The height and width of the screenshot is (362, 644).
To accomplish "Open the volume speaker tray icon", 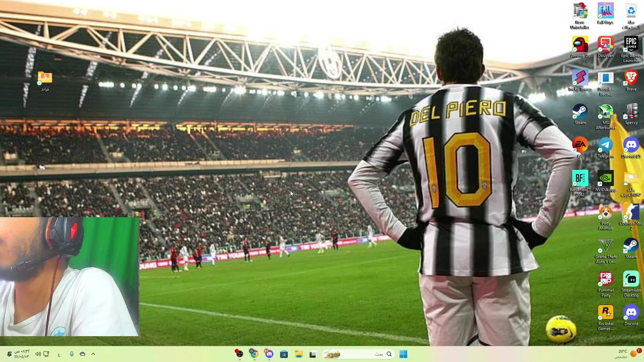I will 38,354.
